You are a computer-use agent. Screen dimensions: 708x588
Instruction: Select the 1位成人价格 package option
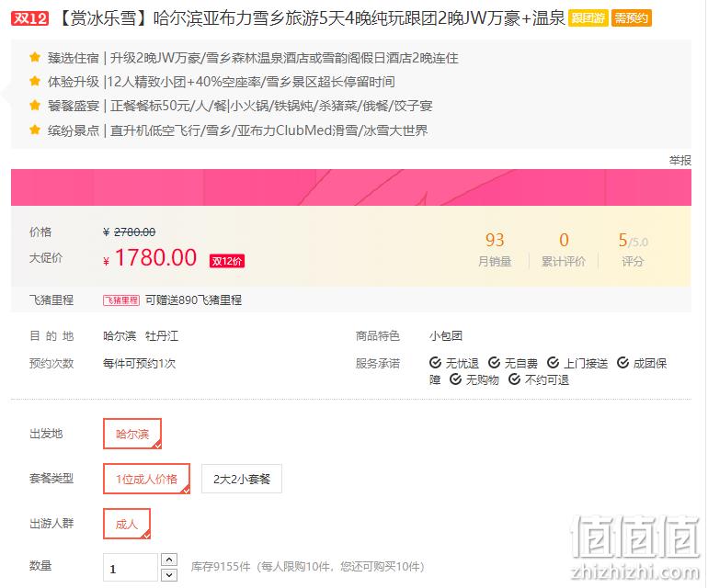pyautogui.click(x=147, y=479)
